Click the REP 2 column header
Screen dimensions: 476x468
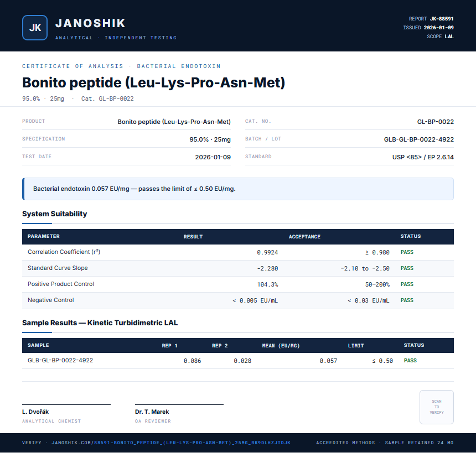[x=220, y=346]
